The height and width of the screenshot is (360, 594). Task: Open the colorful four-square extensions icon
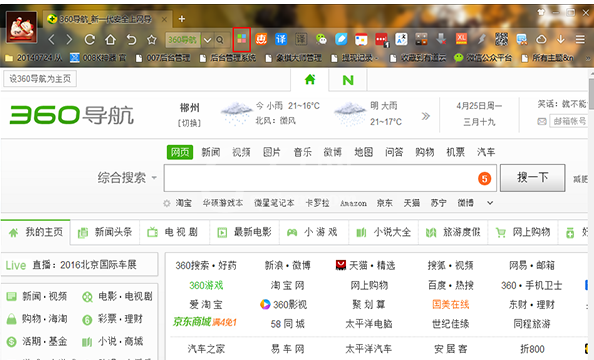coord(242,39)
